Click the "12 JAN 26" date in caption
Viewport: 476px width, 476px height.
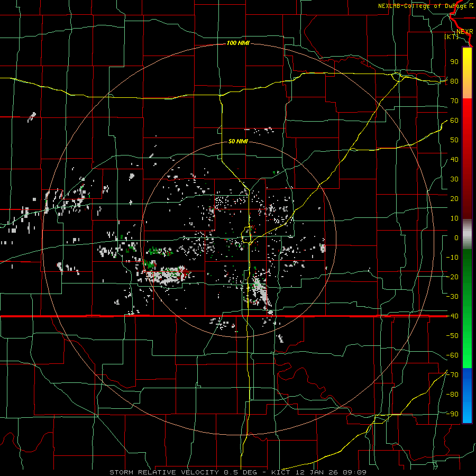coord(317,472)
